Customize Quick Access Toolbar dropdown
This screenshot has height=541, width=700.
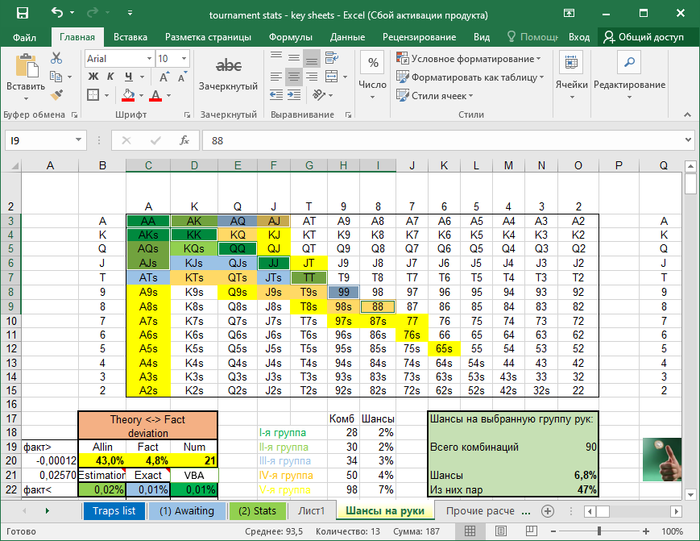[x=130, y=13]
